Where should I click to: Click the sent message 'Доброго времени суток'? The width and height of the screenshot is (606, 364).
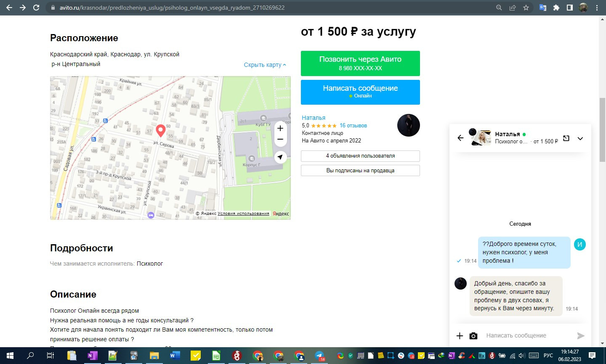[524, 252]
